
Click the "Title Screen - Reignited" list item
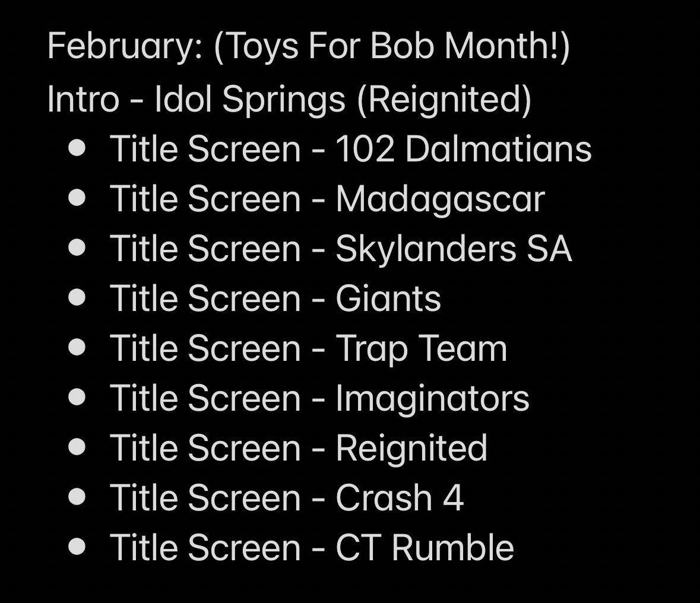tap(299, 448)
